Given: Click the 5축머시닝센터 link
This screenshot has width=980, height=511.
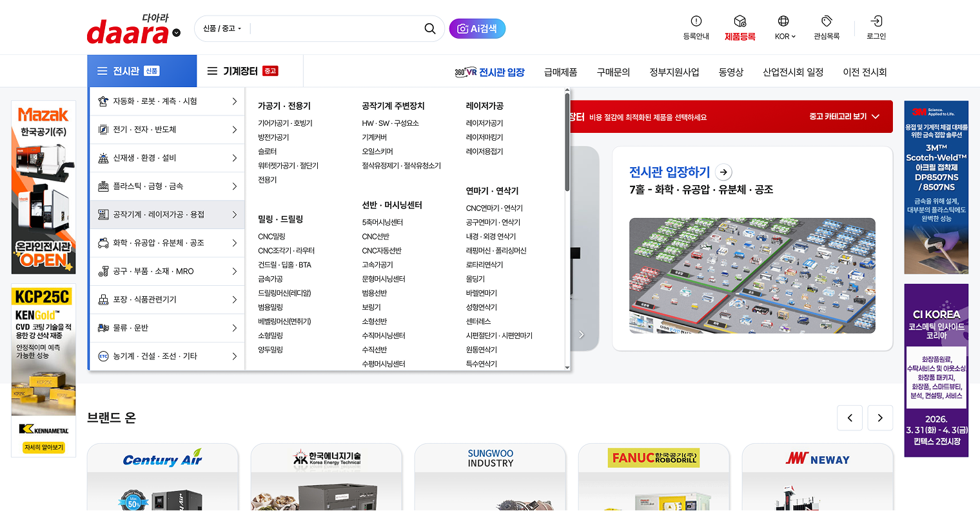Looking at the screenshot, I should pos(382,223).
